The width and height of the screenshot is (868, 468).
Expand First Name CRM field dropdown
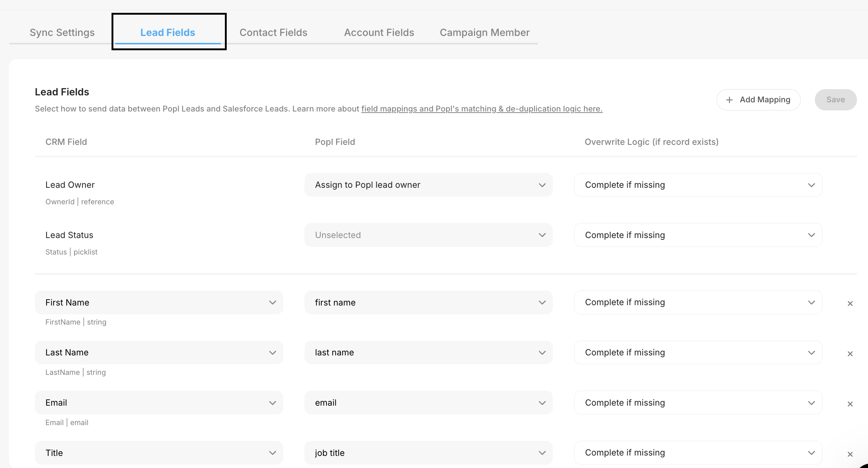(159, 303)
